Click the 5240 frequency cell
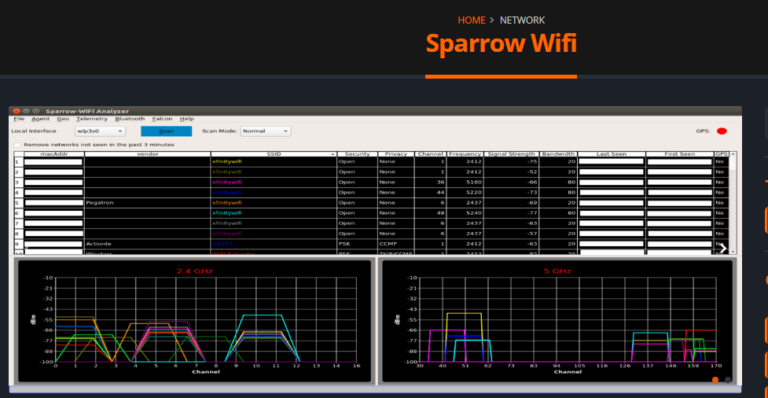 click(465, 213)
